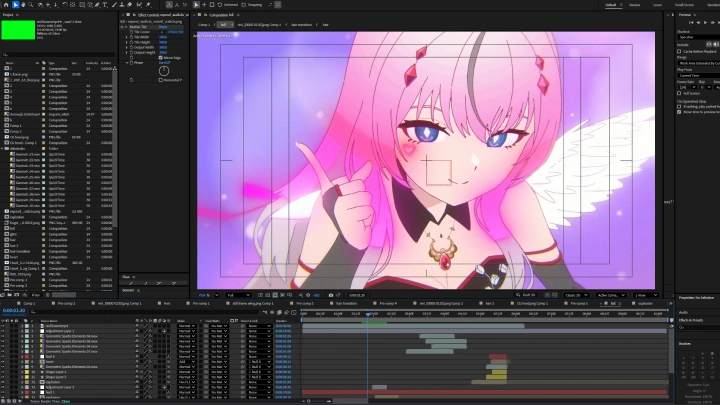Toggle the Mirror Edges checkbox
Viewport: 720px width, 405px height.
point(161,58)
